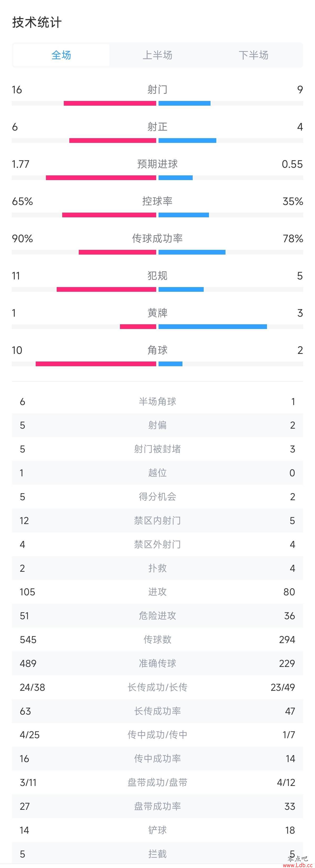Click the 长传成功/长传 row
The width and height of the screenshot is (315, 868).
click(x=157, y=687)
